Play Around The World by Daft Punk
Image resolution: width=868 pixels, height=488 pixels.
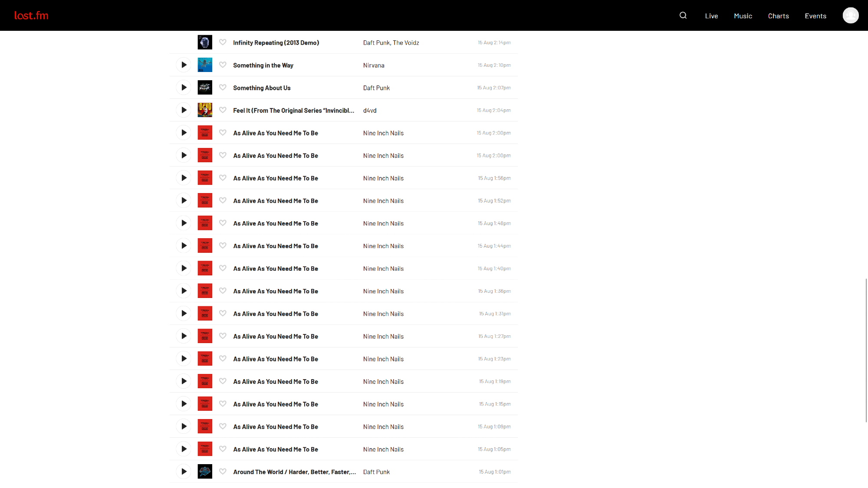pos(184,472)
